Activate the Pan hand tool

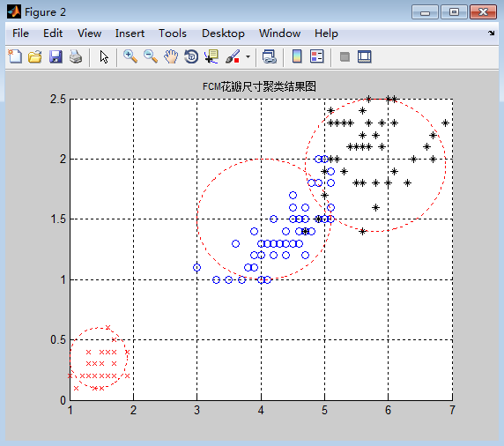click(x=171, y=56)
